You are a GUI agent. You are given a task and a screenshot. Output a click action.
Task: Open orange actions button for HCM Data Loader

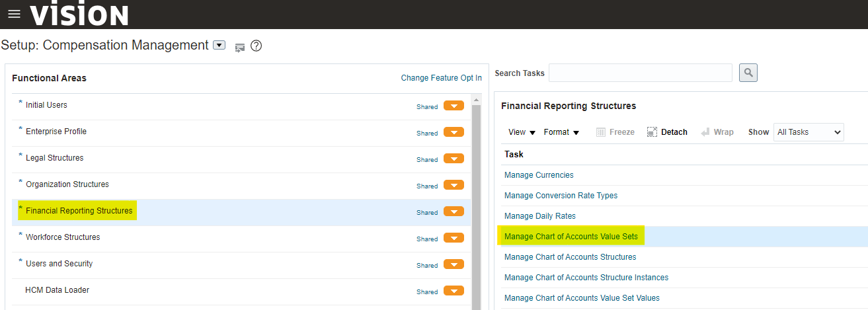coord(454,291)
